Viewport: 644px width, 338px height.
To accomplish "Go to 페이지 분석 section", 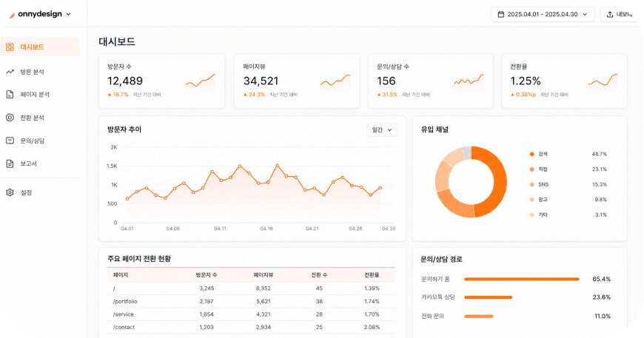I will [x=35, y=95].
